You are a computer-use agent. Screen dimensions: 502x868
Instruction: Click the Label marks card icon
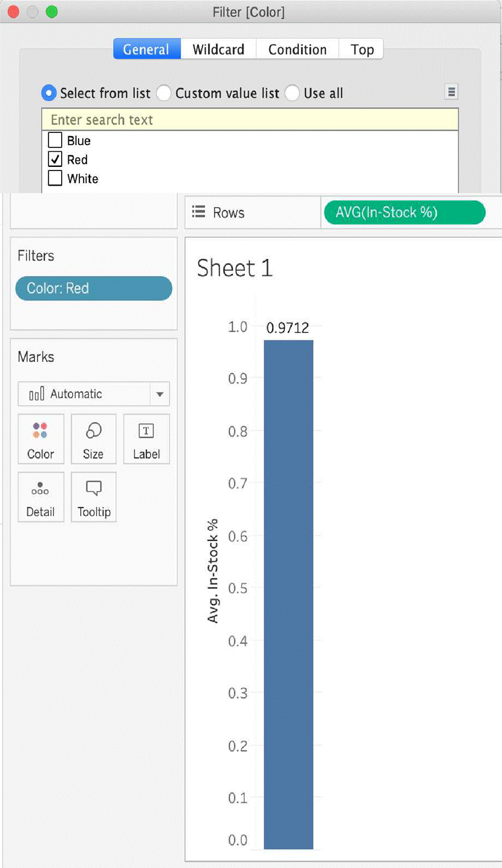[x=146, y=431]
